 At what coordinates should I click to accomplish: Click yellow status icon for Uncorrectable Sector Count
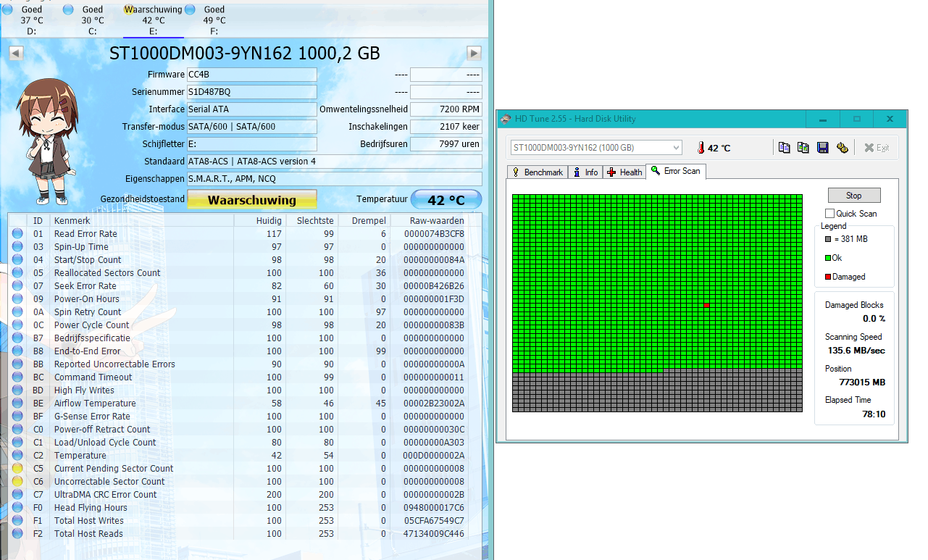17,482
